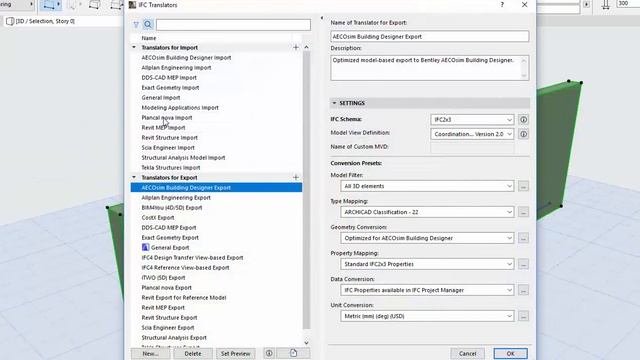The image size is (640, 360).
Task: Add a new export translator with plus
Action: (296, 177)
